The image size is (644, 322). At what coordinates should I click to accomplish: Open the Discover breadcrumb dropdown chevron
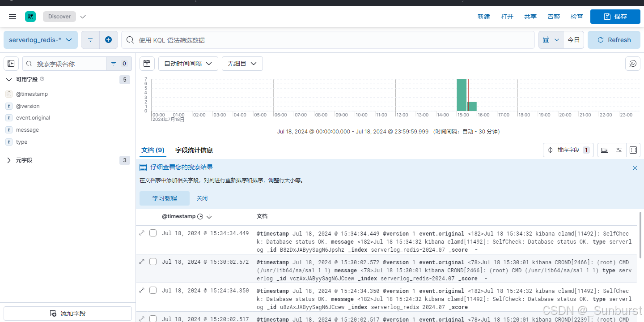coord(83,17)
